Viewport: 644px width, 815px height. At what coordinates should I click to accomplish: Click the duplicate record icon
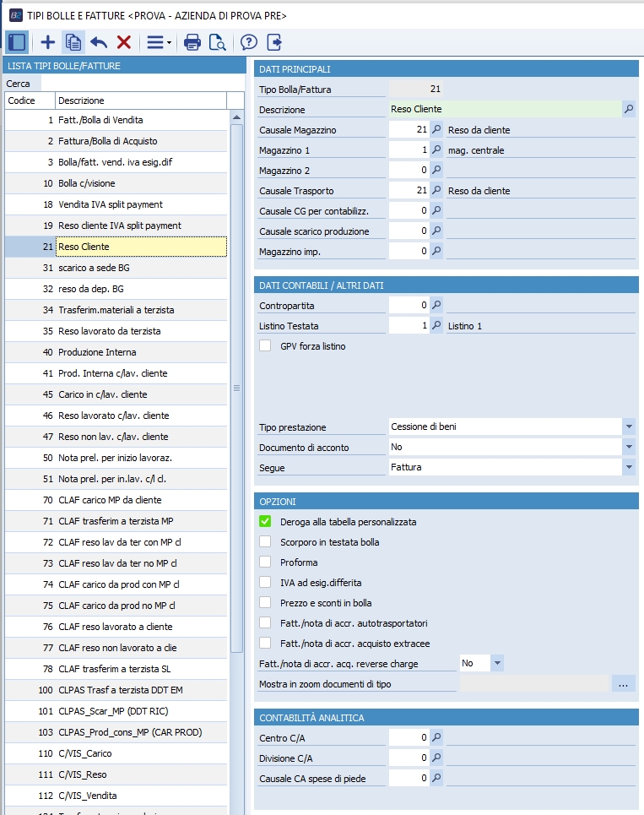pyautogui.click(x=73, y=42)
